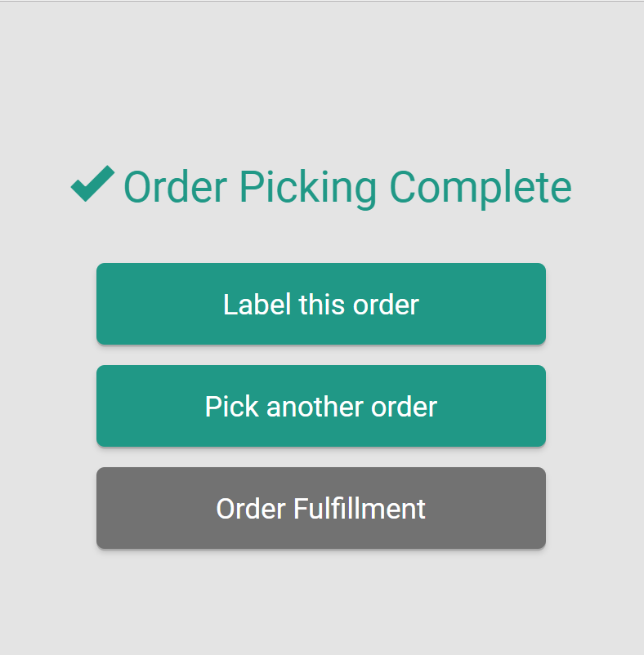Click the "Label this order" button
This screenshot has height=655, width=644.
pyautogui.click(x=320, y=304)
